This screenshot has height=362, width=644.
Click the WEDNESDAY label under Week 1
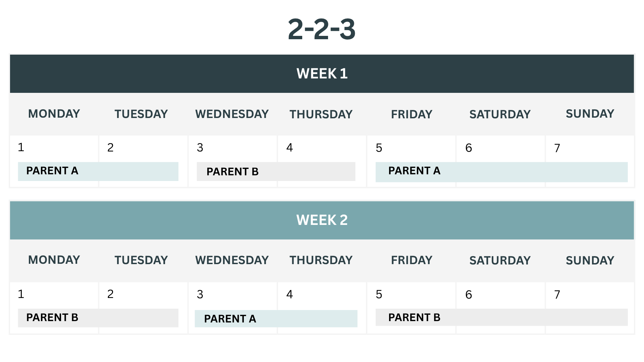point(232,114)
